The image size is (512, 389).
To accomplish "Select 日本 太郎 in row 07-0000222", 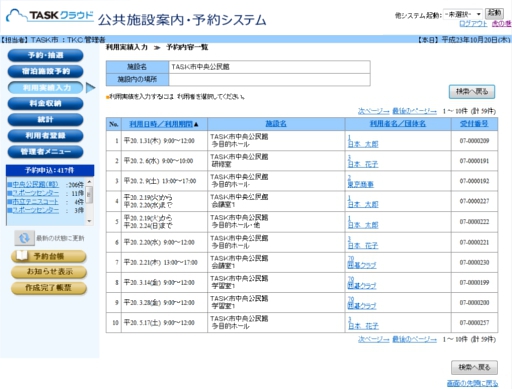I will [x=363, y=225].
